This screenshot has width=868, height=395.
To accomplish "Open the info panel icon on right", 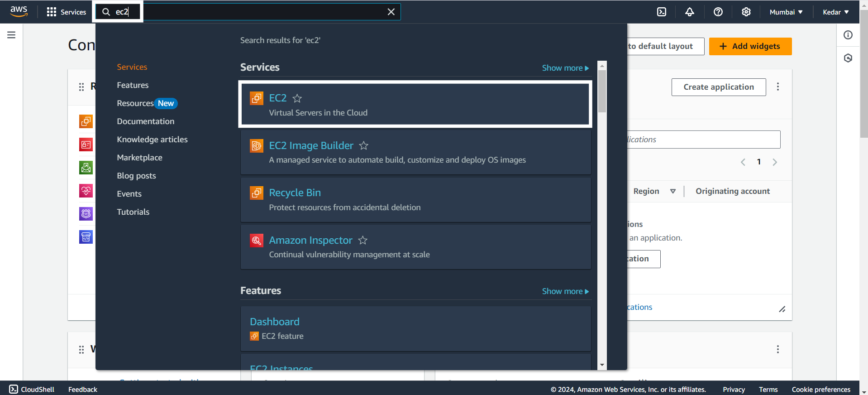I will click(x=848, y=35).
